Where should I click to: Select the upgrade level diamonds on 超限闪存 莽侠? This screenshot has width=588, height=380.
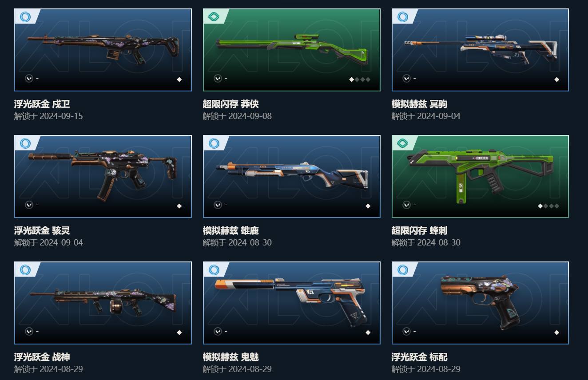click(x=360, y=79)
